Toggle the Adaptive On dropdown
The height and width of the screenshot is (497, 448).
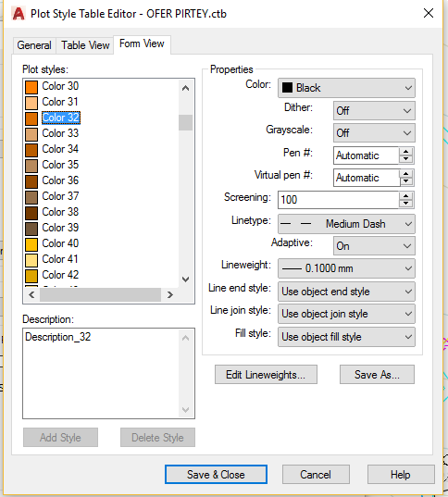point(374,246)
